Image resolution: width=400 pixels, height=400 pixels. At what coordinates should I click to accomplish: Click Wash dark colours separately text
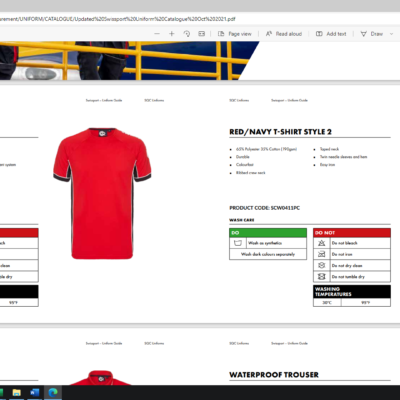click(268, 254)
